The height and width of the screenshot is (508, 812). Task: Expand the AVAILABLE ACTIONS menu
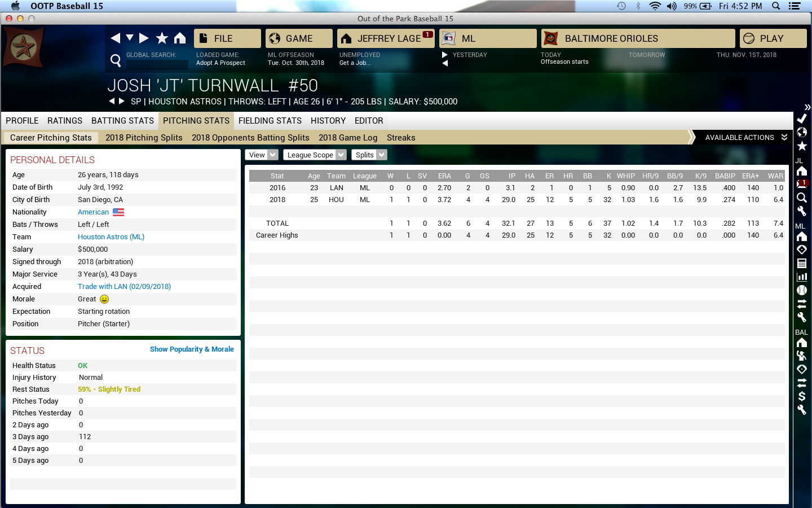pos(745,137)
